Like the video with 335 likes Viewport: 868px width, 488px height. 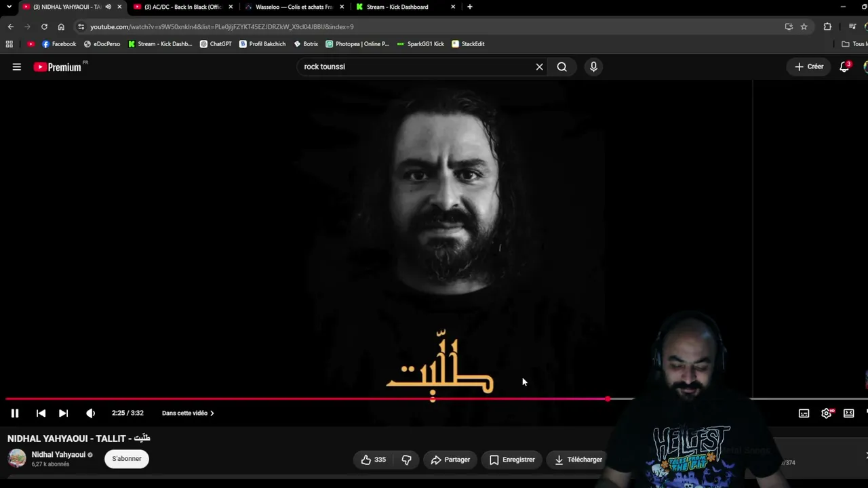(x=374, y=460)
